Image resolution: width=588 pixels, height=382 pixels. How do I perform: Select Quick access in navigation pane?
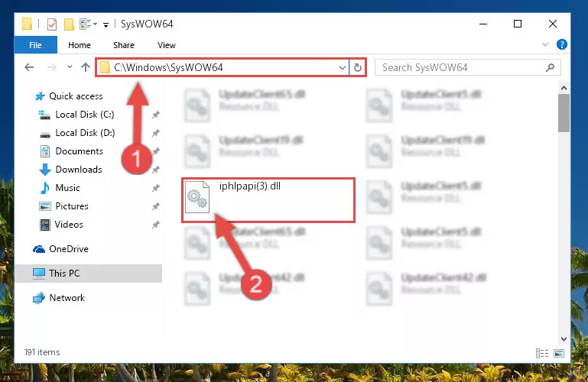tap(76, 96)
